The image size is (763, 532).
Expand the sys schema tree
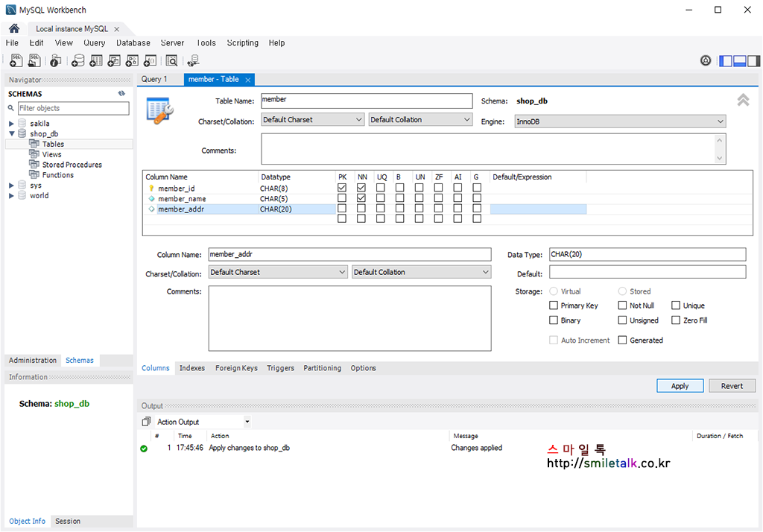11,186
